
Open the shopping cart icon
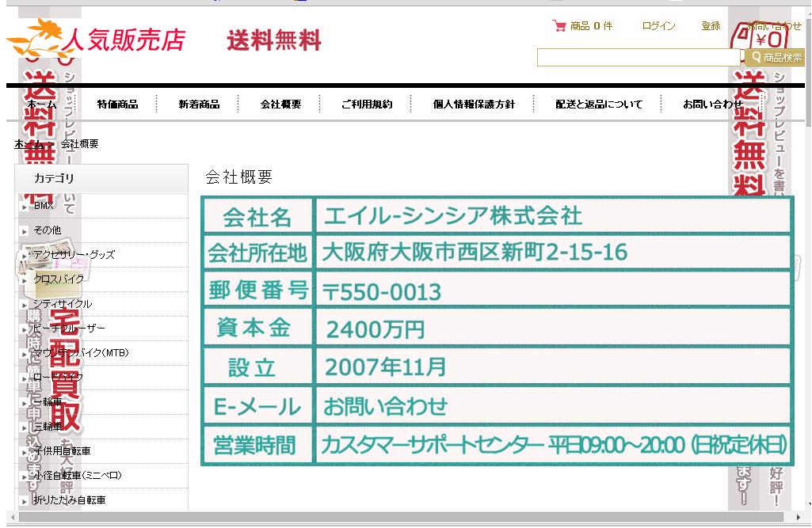point(558,25)
